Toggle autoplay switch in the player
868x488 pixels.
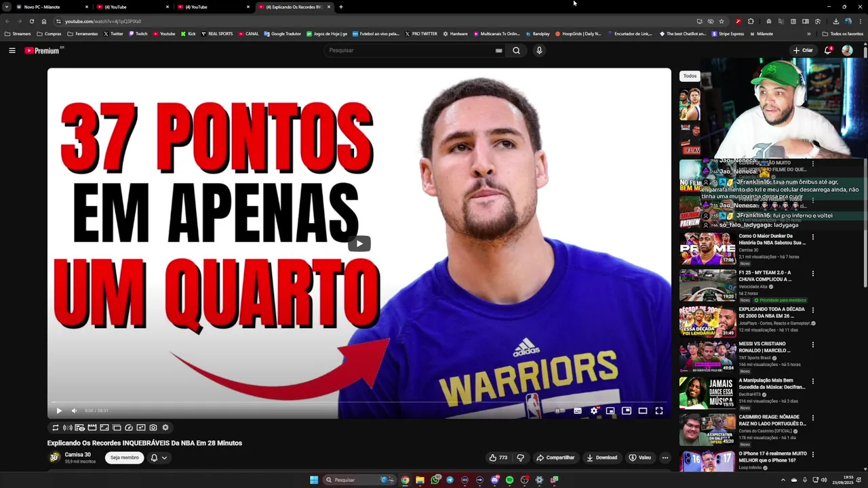(559, 411)
